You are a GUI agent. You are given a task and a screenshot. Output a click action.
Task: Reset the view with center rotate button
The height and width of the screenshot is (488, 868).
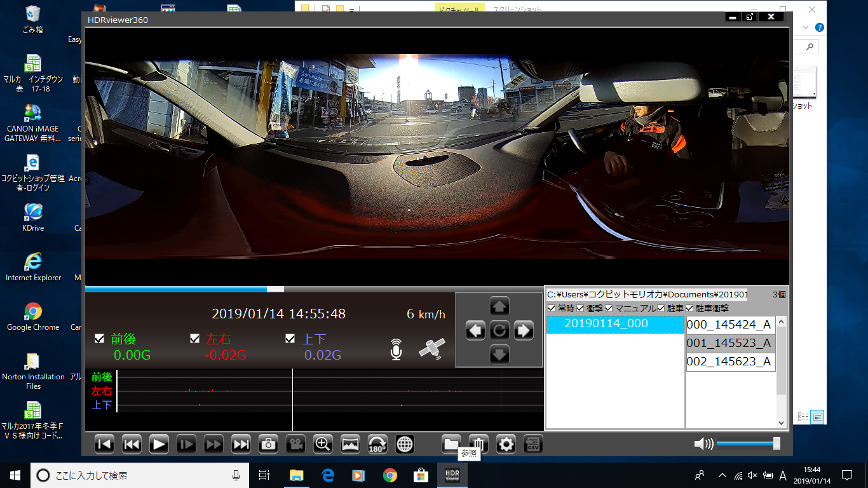click(x=499, y=330)
